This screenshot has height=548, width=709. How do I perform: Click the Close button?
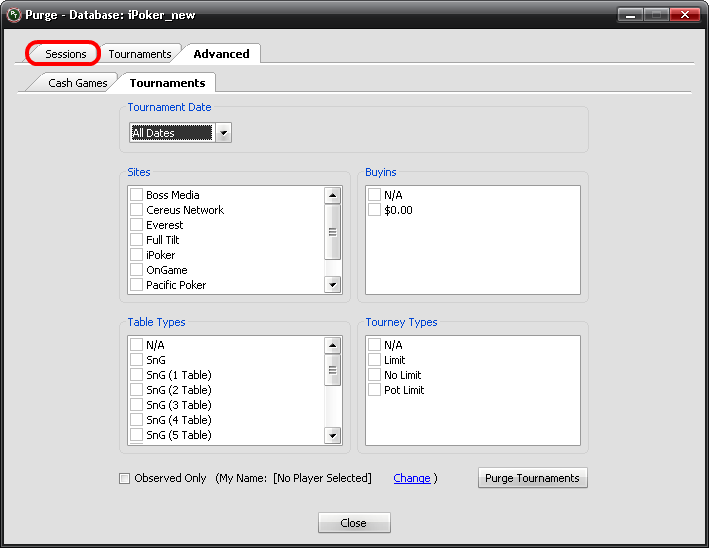pos(354,523)
